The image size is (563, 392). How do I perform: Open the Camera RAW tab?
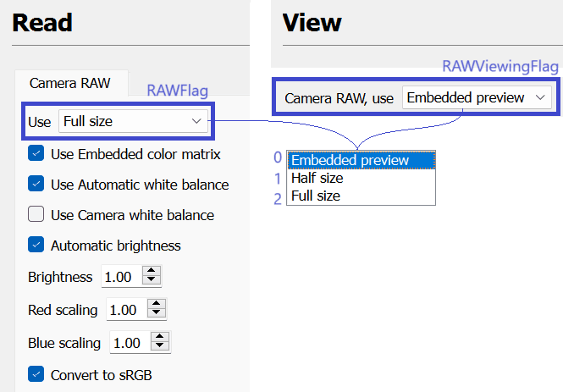69,83
